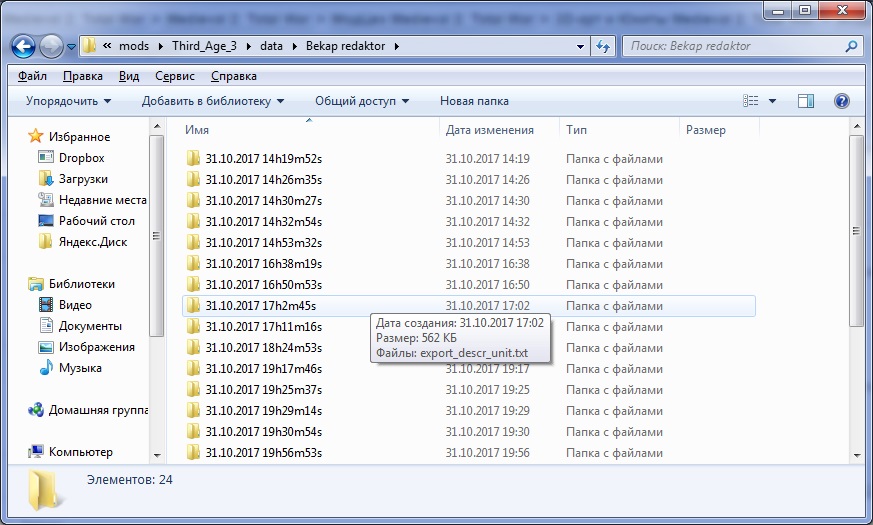Image resolution: width=873 pixels, height=525 pixels.
Task: Select folder 31.10.2017 19h30m54s
Action: 469,432
